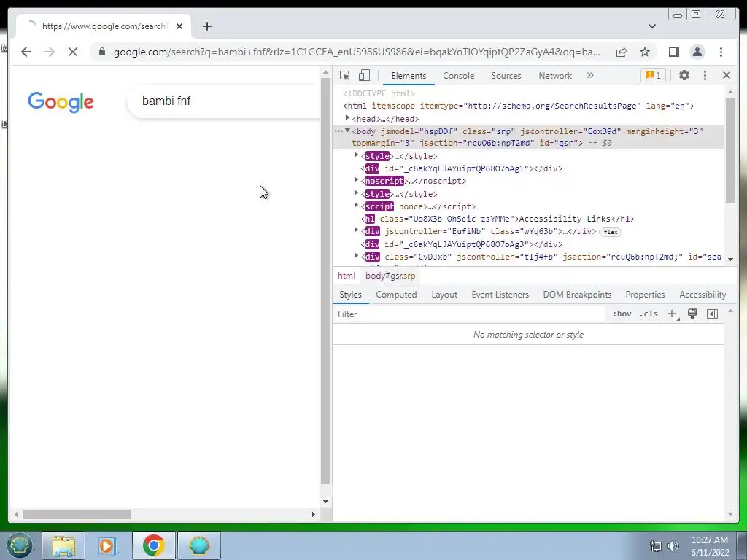This screenshot has width=747, height=560.
Task: Stop loading the page
Action: pyautogui.click(x=73, y=52)
